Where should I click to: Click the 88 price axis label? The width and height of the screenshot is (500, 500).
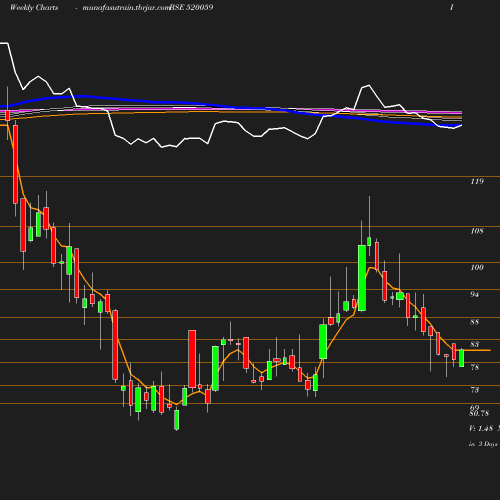coord(475,322)
